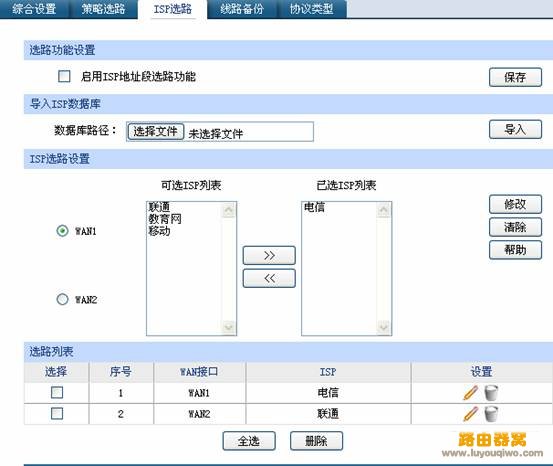Click the WAN2 cell in row 2
Image resolution: width=553 pixels, height=466 pixels.
click(199, 414)
